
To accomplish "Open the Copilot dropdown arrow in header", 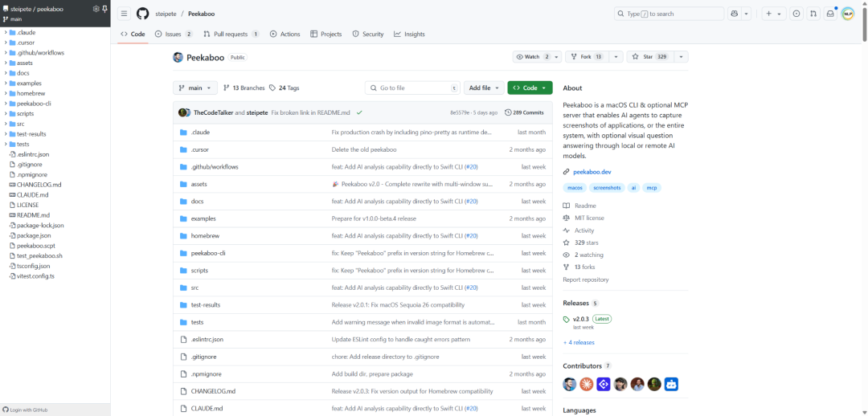I will 746,14.
